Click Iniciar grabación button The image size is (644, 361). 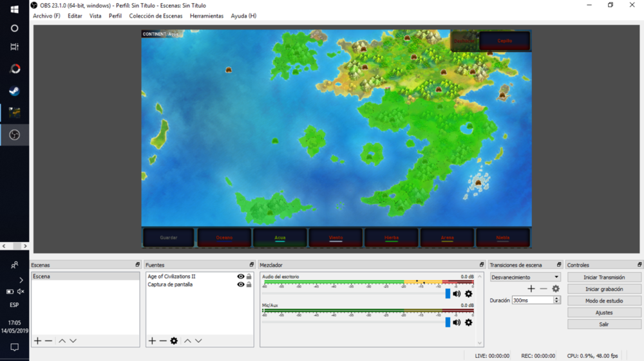604,289
